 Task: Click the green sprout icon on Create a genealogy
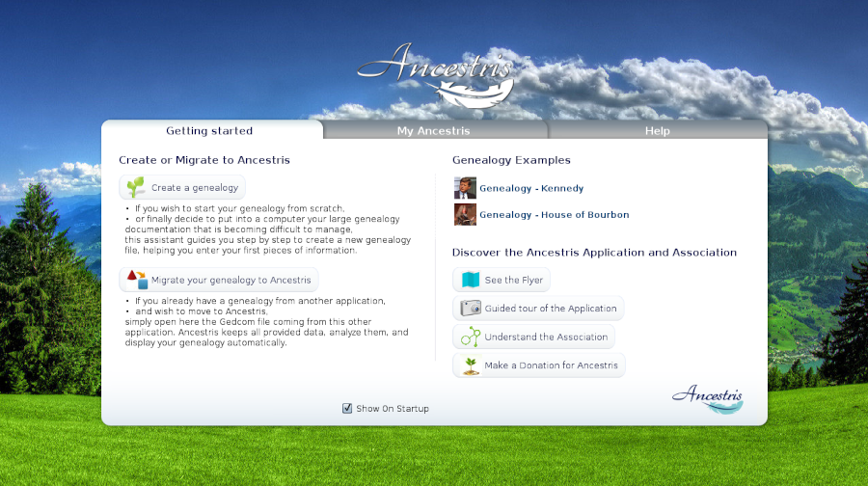[136, 187]
